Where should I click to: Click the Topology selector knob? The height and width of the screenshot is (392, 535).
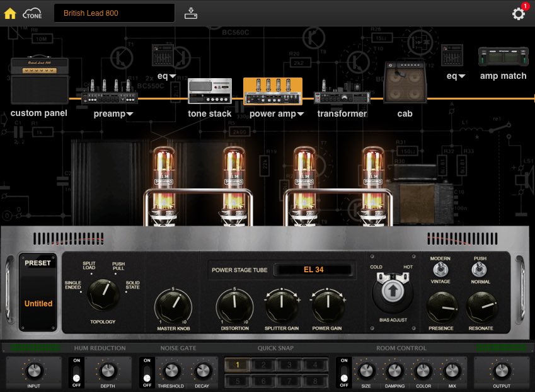pyautogui.click(x=103, y=295)
